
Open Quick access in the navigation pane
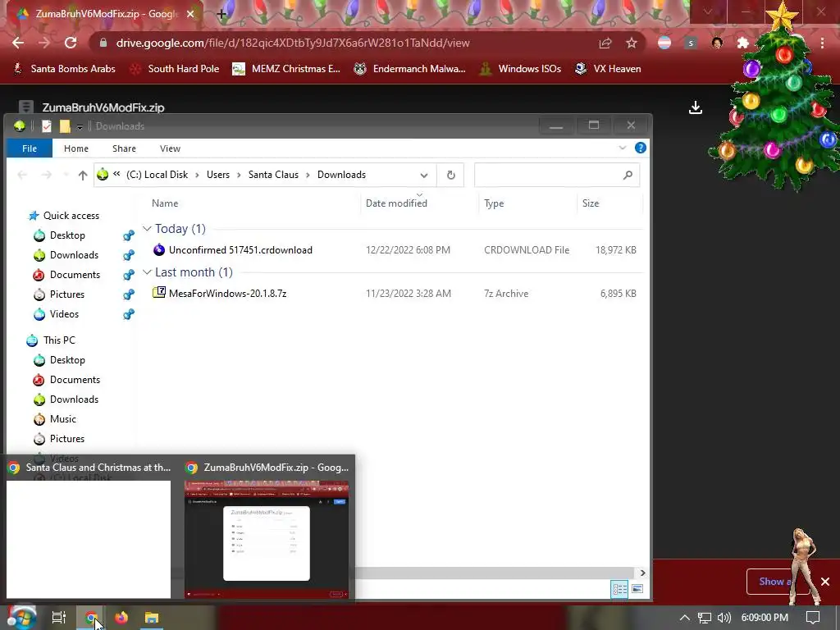tap(63, 216)
